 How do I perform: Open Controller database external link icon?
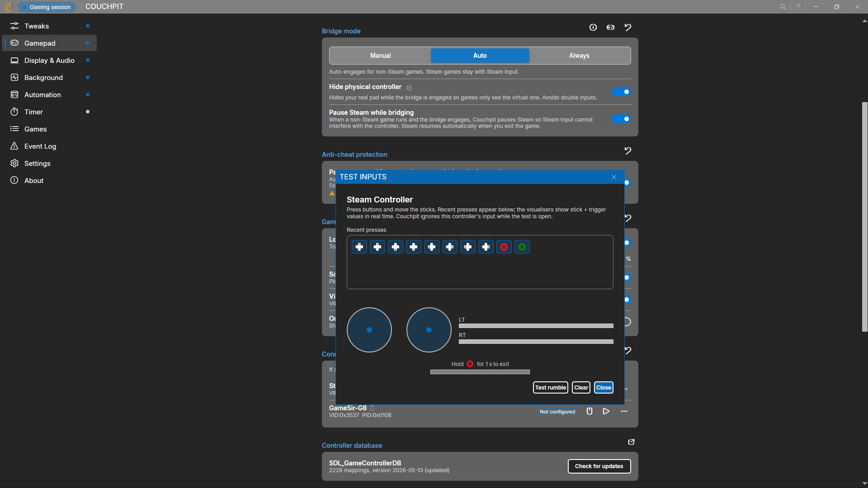(x=632, y=442)
